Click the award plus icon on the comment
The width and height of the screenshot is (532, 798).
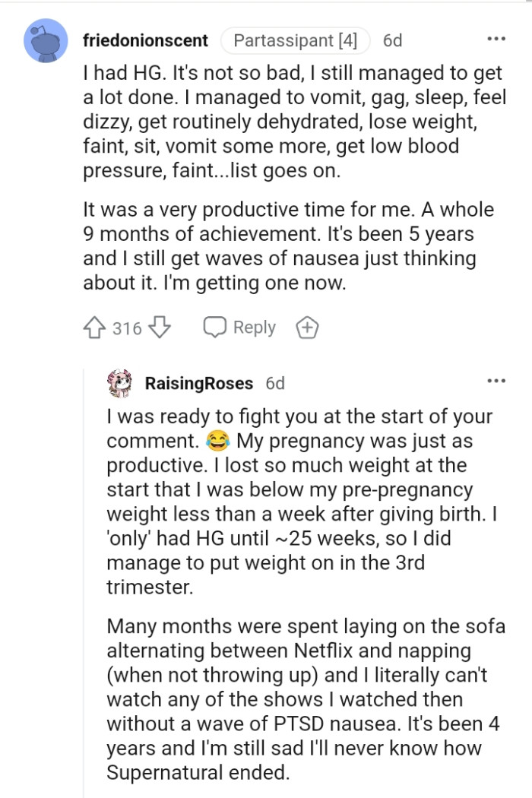(x=307, y=327)
